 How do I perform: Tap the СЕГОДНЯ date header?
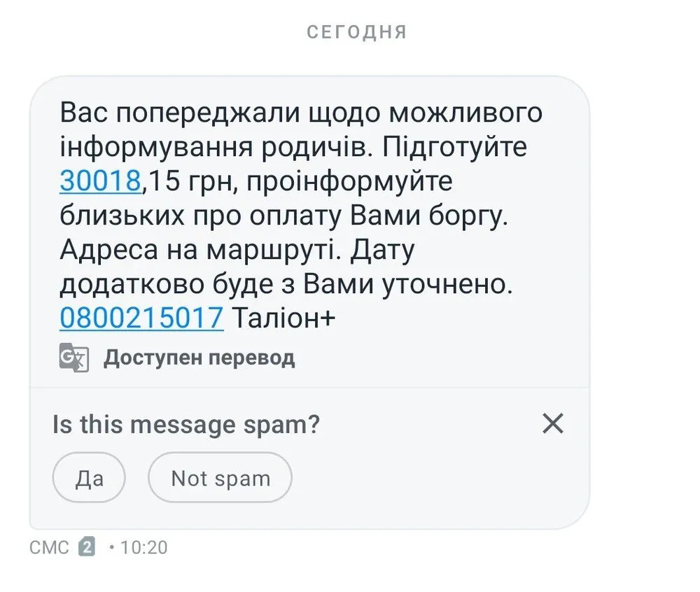[x=357, y=32]
